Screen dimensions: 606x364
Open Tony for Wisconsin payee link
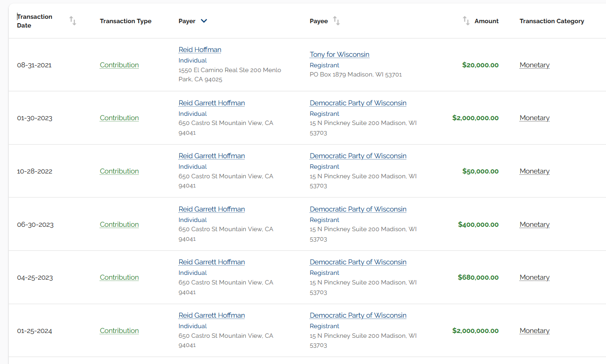click(x=339, y=55)
